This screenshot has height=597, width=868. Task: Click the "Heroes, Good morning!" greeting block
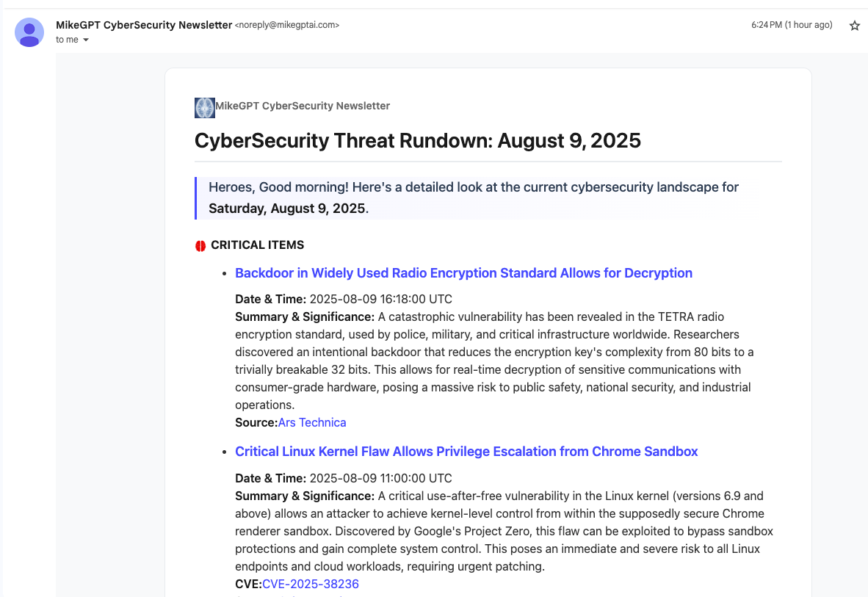(473, 187)
